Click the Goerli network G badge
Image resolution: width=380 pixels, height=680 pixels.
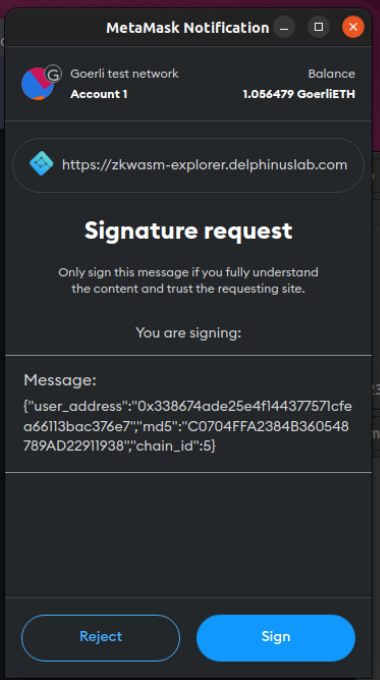53,74
